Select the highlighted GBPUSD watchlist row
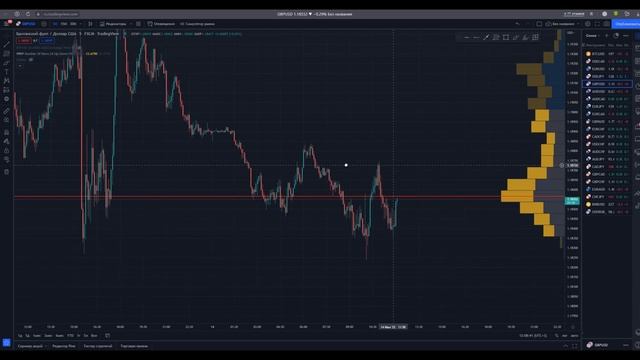The height and width of the screenshot is (360, 640). (x=607, y=84)
